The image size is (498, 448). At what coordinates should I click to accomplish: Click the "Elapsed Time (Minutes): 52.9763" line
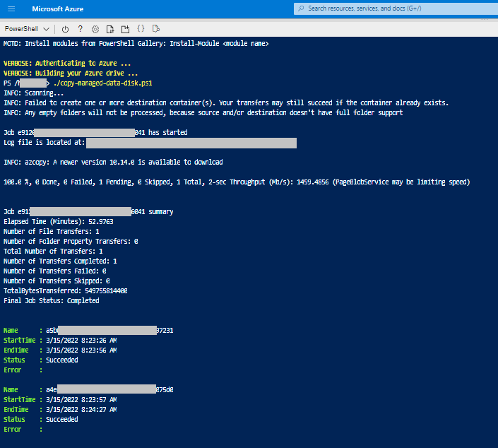(x=59, y=221)
